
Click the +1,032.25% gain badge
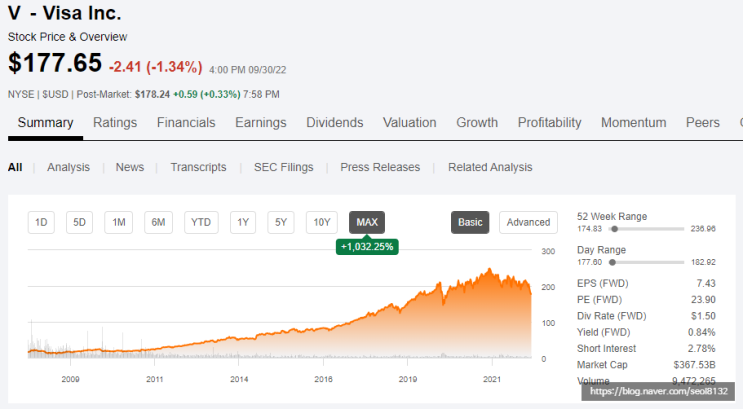367,246
